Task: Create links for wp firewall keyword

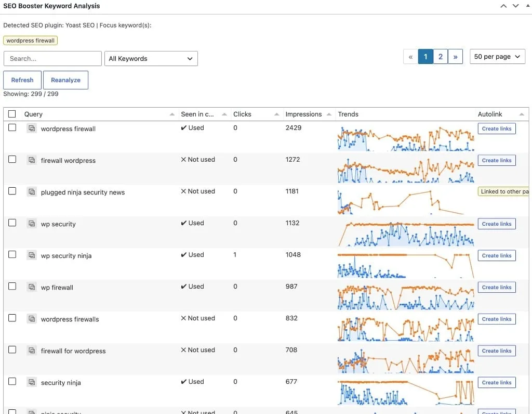Action: (497, 287)
